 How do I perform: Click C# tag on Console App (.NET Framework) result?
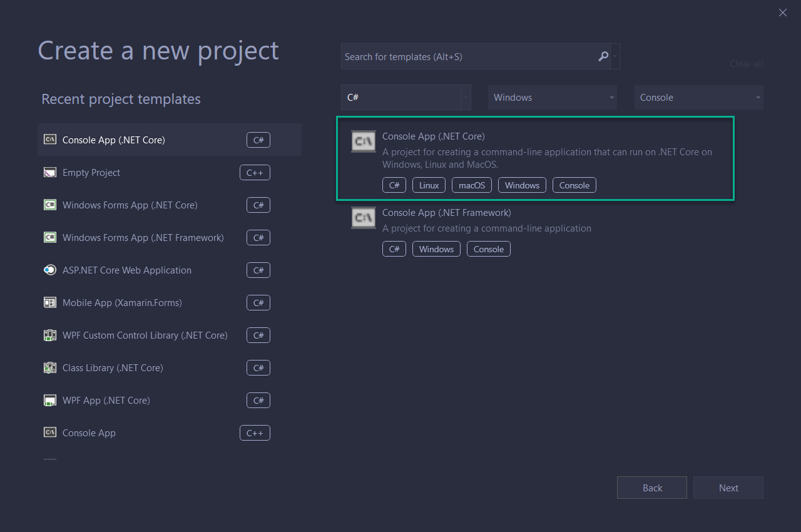[x=394, y=249]
